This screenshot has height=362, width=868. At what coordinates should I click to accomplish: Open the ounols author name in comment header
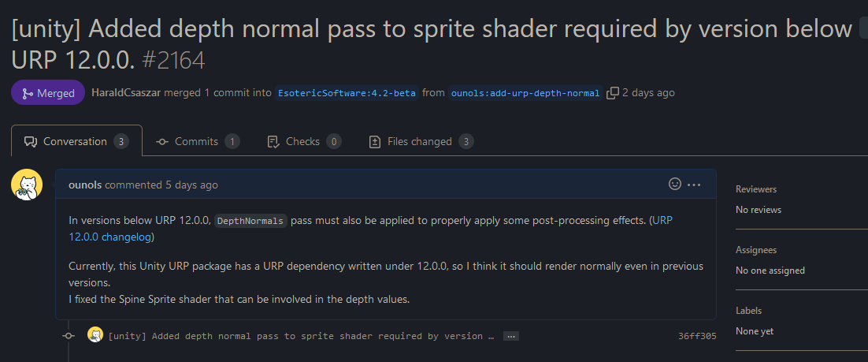point(85,185)
